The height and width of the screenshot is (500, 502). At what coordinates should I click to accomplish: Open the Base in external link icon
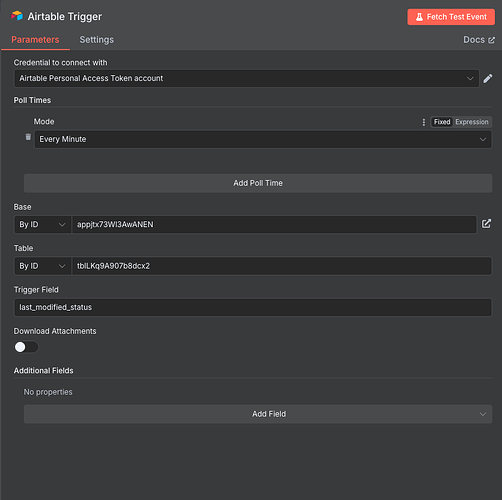tap(486, 224)
